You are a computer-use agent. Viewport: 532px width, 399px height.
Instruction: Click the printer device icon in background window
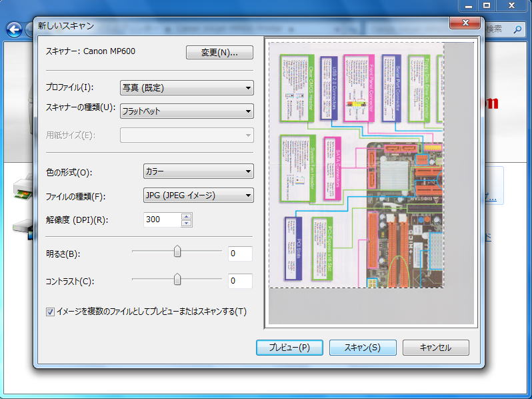(x=23, y=189)
